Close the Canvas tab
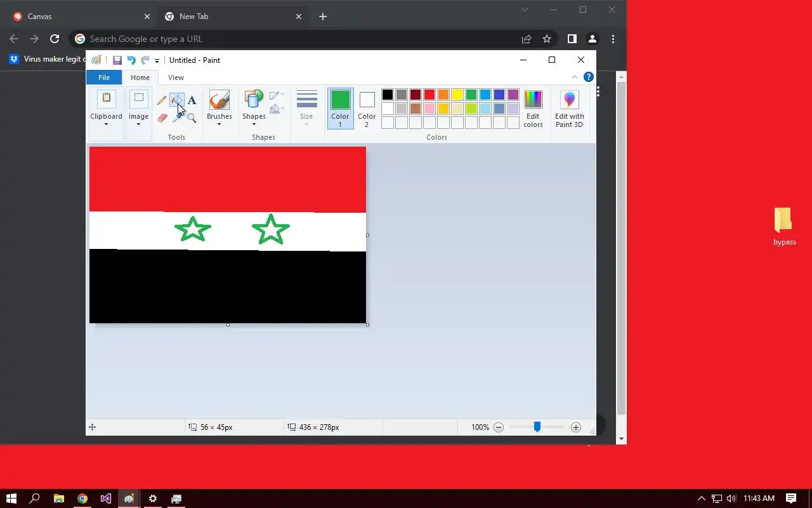 (x=147, y=17)
